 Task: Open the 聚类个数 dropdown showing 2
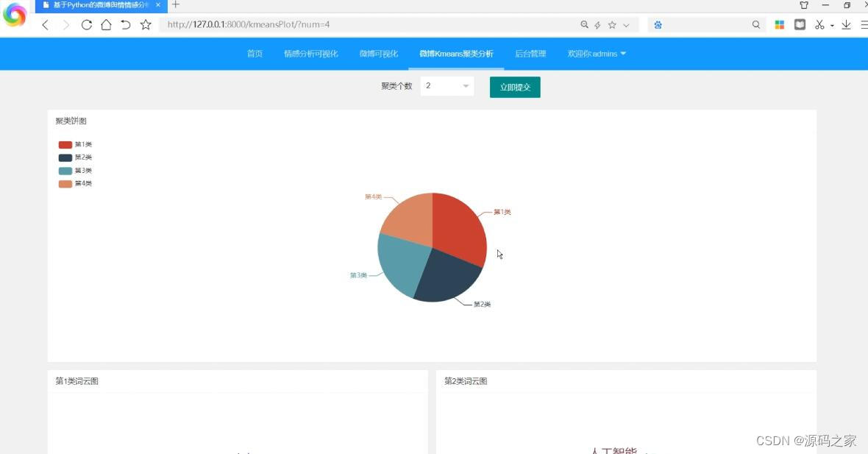(447, 86)
